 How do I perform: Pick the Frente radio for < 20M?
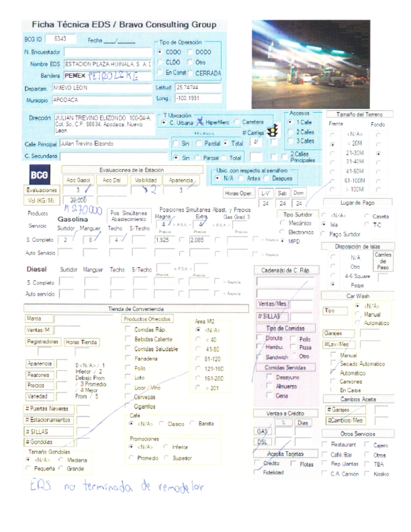pos(332,144)
